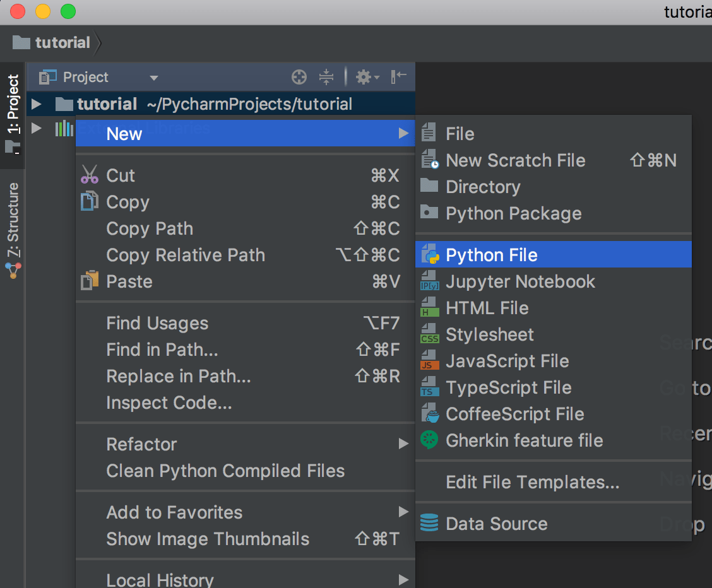The image size is (712, 588).
Task: Click the hide Project panel icon
Action: (399, 77)
